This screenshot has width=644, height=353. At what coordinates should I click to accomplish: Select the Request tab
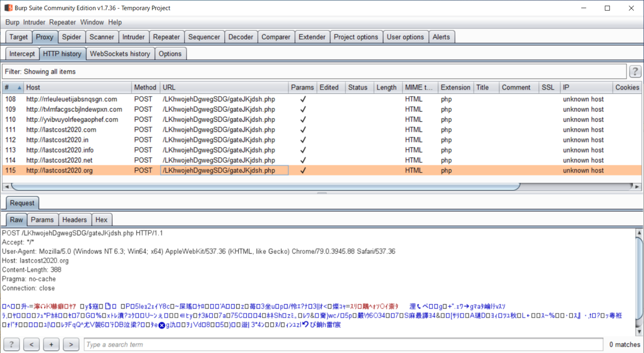[22, 203]
